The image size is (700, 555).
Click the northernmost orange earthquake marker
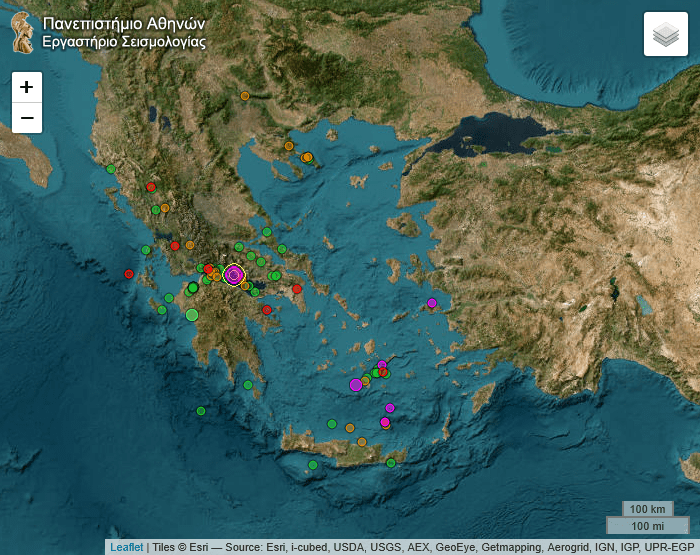coord(245,96)
